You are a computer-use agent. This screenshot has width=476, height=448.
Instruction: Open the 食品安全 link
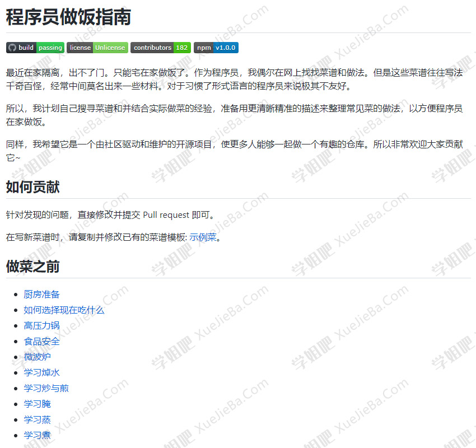click(x=41, y=341)
